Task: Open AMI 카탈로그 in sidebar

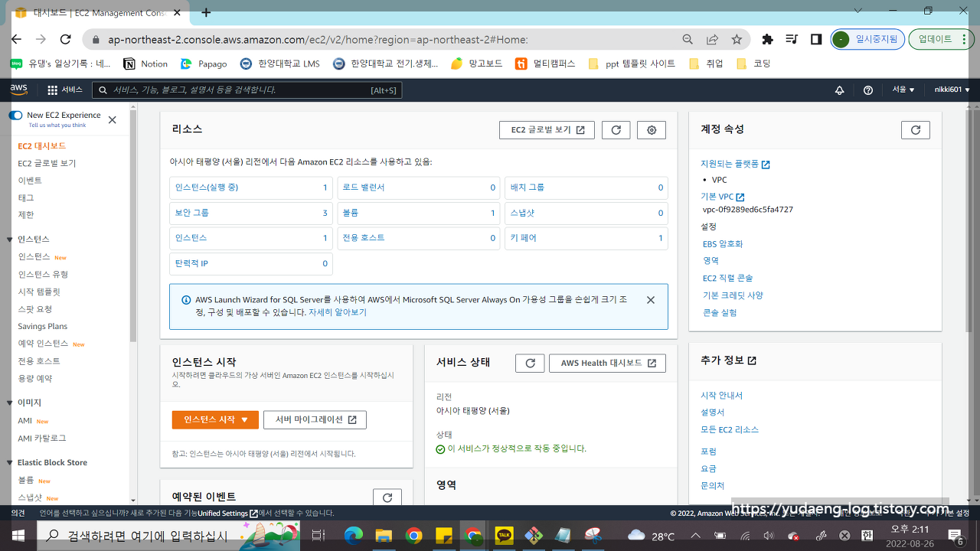Action: coord(42,438)
